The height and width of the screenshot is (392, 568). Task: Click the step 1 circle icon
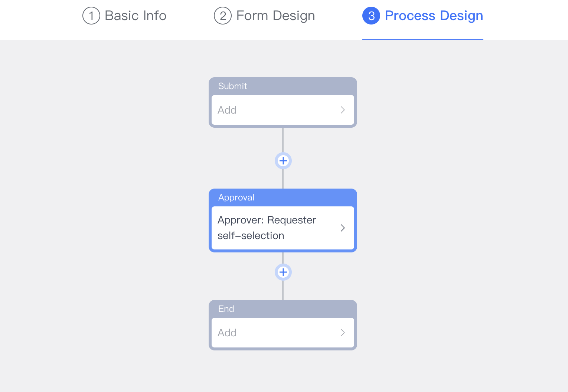(x=91, y=16)
